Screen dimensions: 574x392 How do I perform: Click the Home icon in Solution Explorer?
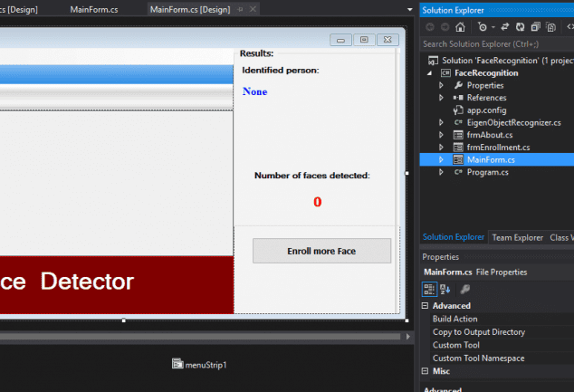[x=461, y=27]
